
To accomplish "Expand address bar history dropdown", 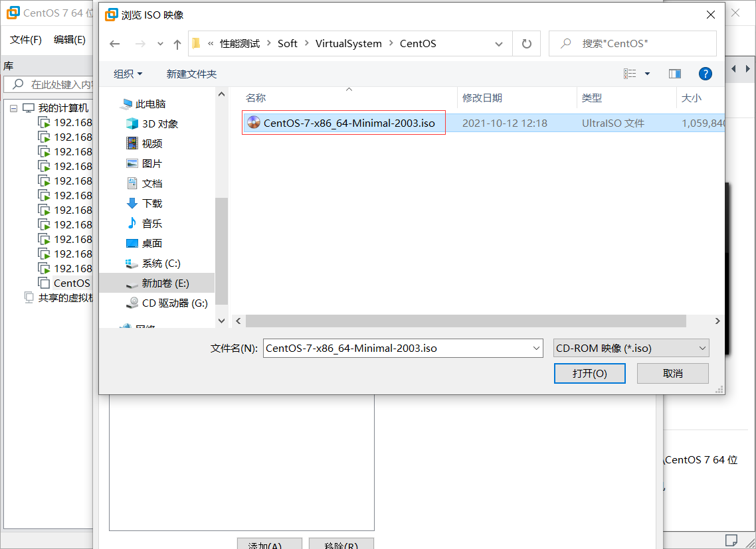I will pos(499,44).
